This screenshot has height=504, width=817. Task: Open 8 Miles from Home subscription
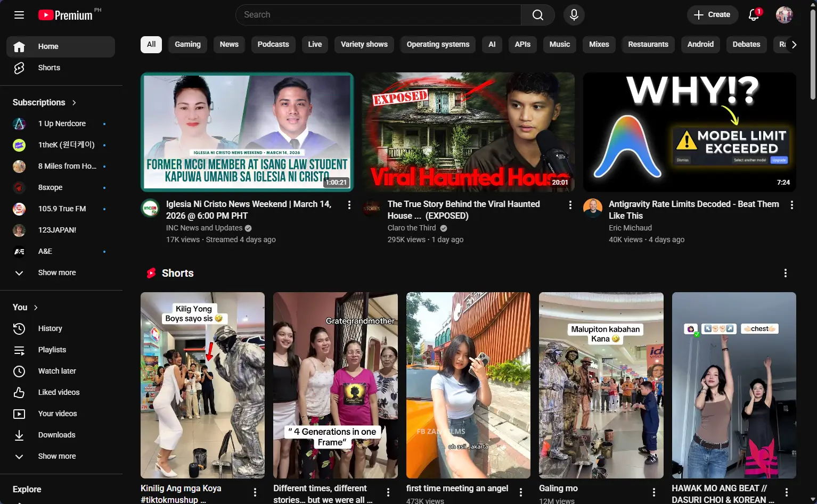pos(61,166)
